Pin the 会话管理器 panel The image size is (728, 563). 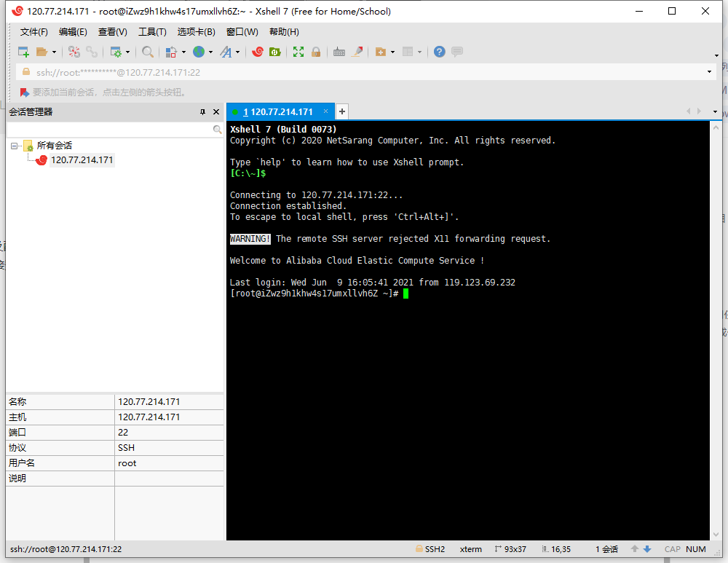tap(202, 111)
